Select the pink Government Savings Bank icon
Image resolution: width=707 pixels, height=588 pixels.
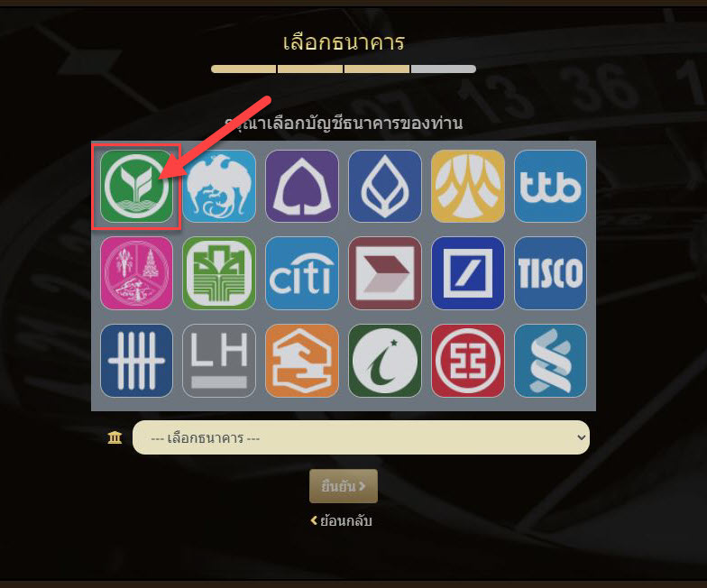click(136, 273)
